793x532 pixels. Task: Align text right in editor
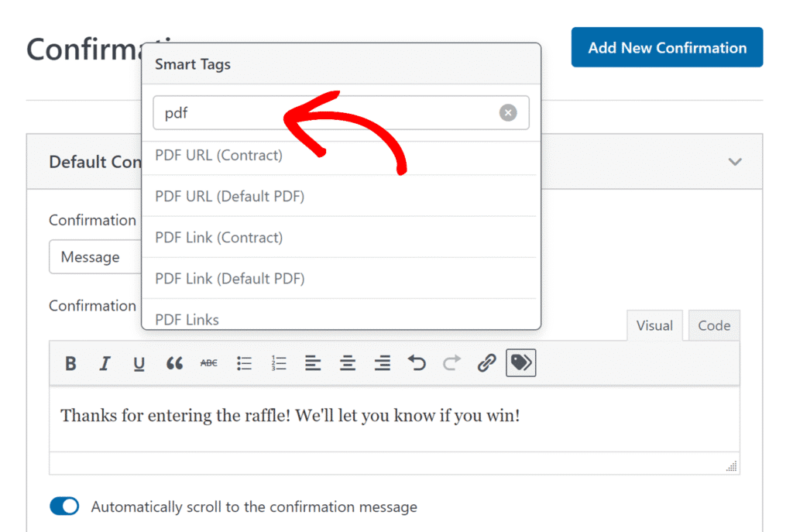point(383,363)
